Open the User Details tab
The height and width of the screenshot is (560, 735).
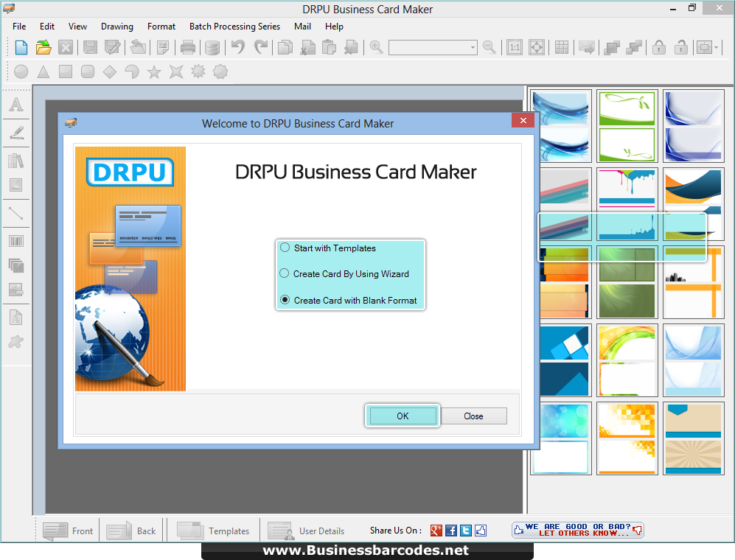point(306,531)
